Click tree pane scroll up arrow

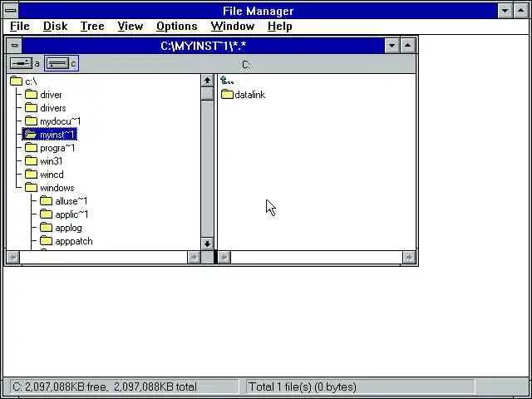207,81
